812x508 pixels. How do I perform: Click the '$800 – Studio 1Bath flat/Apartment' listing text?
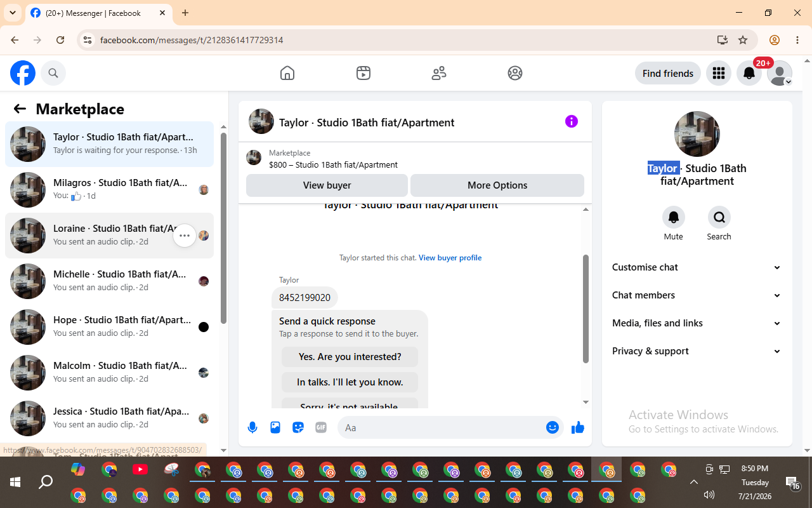[333, 164]
